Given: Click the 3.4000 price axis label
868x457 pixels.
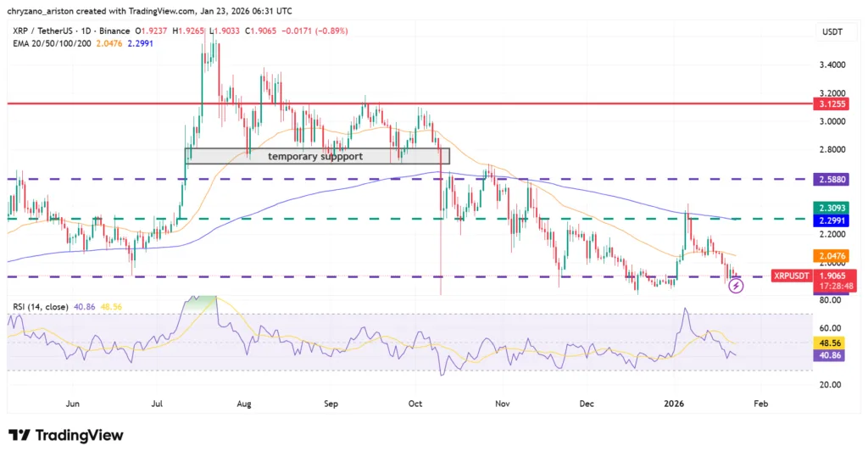Looking at the screenshot, I should point(832,64).
